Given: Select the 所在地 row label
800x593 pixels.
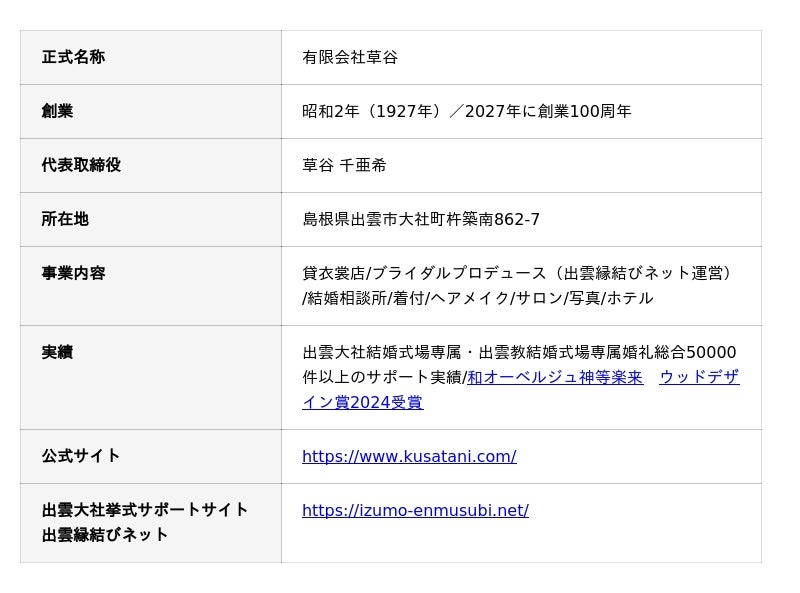Looking at the screenshot, I should (x=65, y=219).
